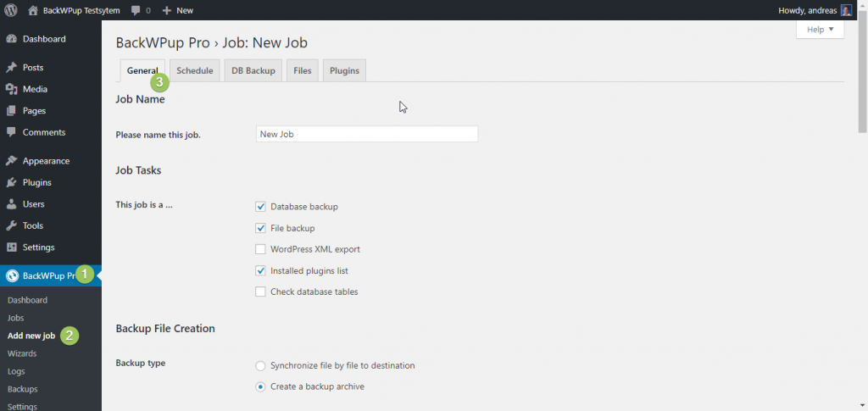868x411 pixels.
Task: Select Synchronize file by file to destination
Action: 261,365
